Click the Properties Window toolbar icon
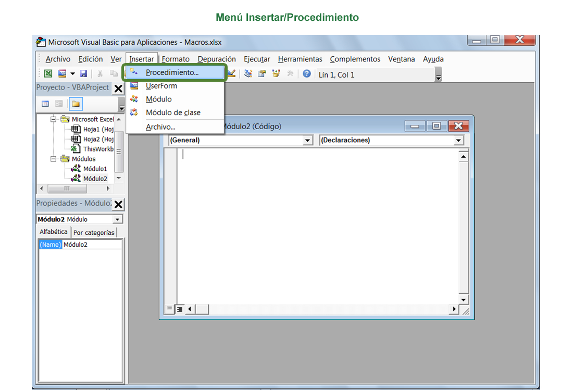 [262, 73]
